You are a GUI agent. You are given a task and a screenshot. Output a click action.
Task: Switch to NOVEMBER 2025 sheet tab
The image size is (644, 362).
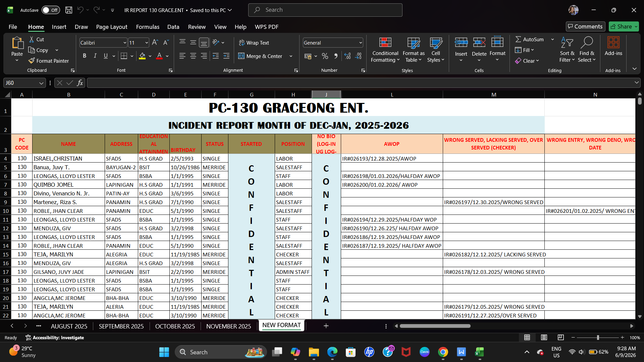point(228,326)
